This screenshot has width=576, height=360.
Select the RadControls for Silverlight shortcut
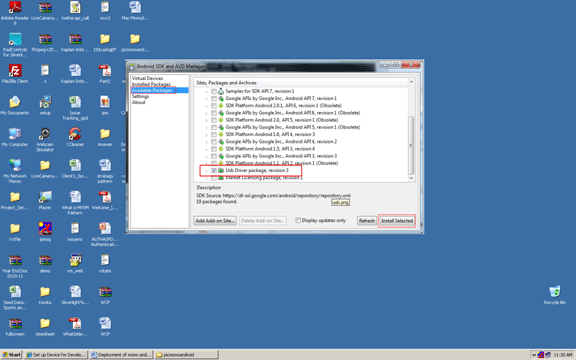click(x=15, y=39)
